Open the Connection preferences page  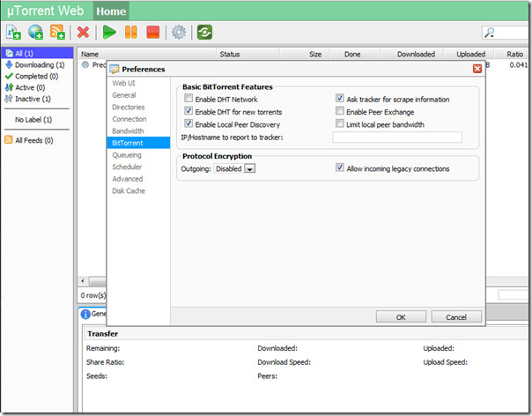point(129,119)
